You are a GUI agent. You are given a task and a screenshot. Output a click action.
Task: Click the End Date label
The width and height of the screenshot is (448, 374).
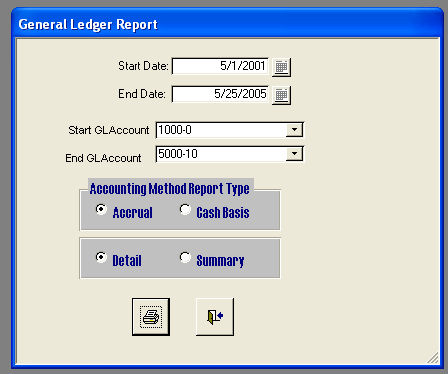[x=142, y=94]
